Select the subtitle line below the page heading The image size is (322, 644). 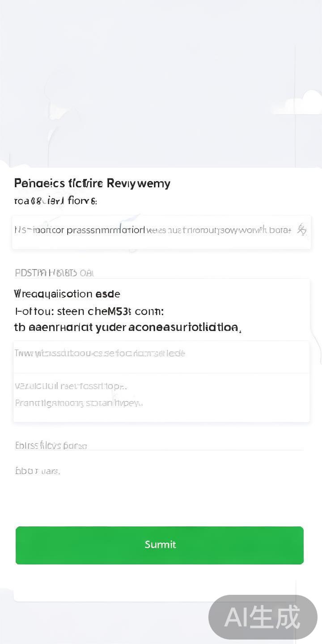coord(55,201)
